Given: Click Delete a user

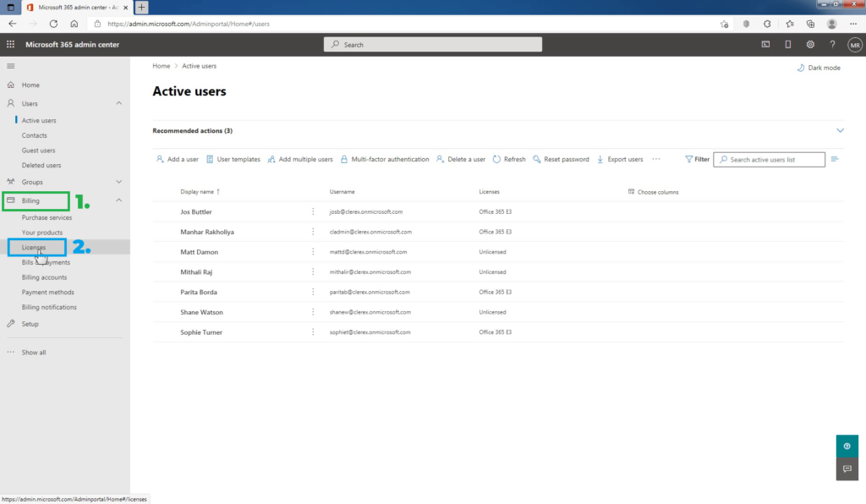Looking at the screenshot, I should click(x=461, y=159).
